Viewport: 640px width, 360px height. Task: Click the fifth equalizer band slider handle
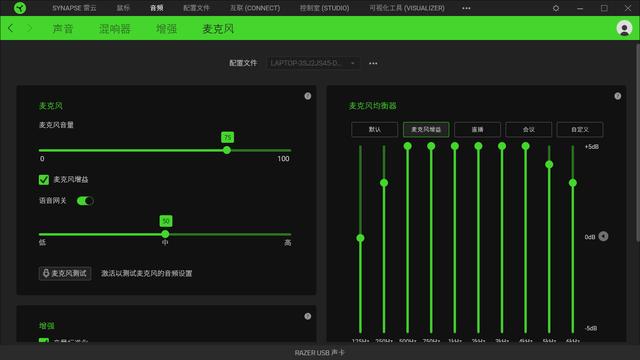[x=455, y=146]
